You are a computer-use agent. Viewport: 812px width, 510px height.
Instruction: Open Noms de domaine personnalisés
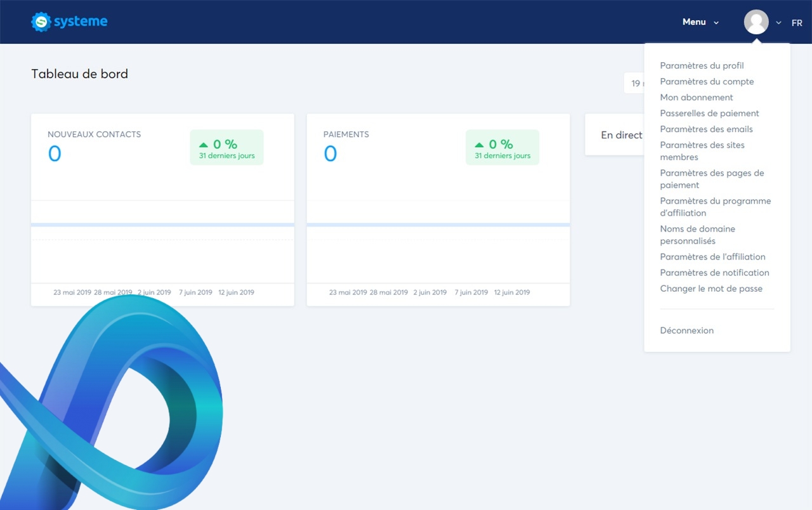pyautogui.click(x=697, y=235)
